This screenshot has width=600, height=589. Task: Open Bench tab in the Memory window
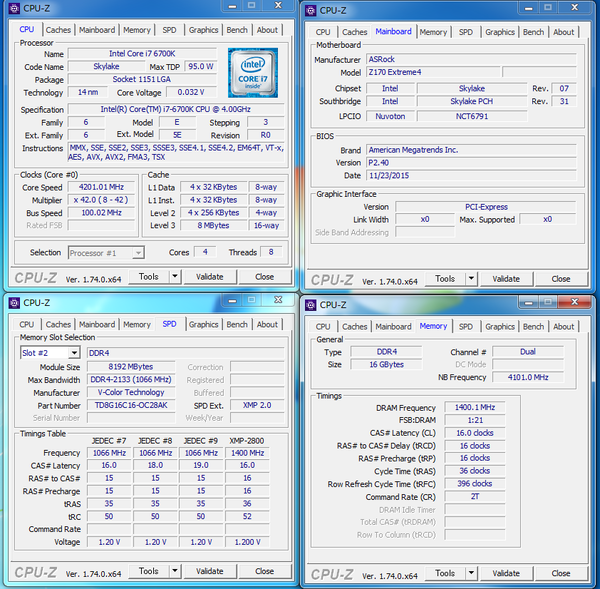[x=533, y=327]
